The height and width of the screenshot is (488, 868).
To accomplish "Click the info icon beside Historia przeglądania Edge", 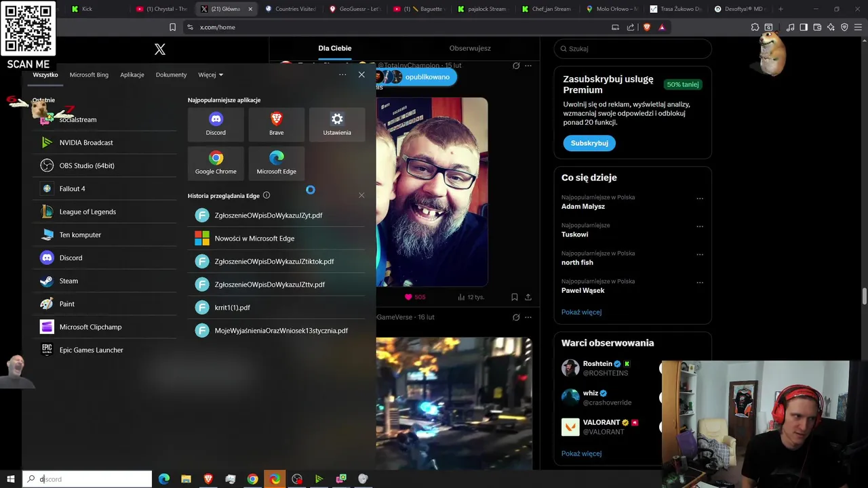I will [x=267, y=195].
